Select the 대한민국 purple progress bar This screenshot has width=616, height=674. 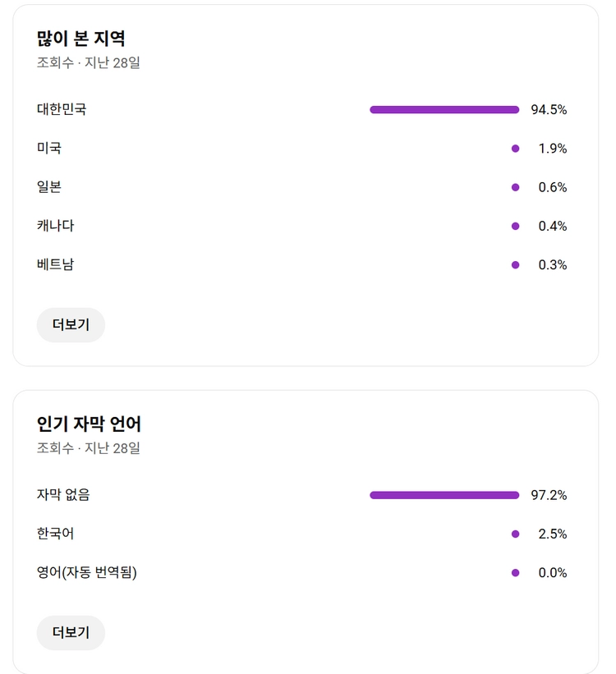(x=444, y=110)
